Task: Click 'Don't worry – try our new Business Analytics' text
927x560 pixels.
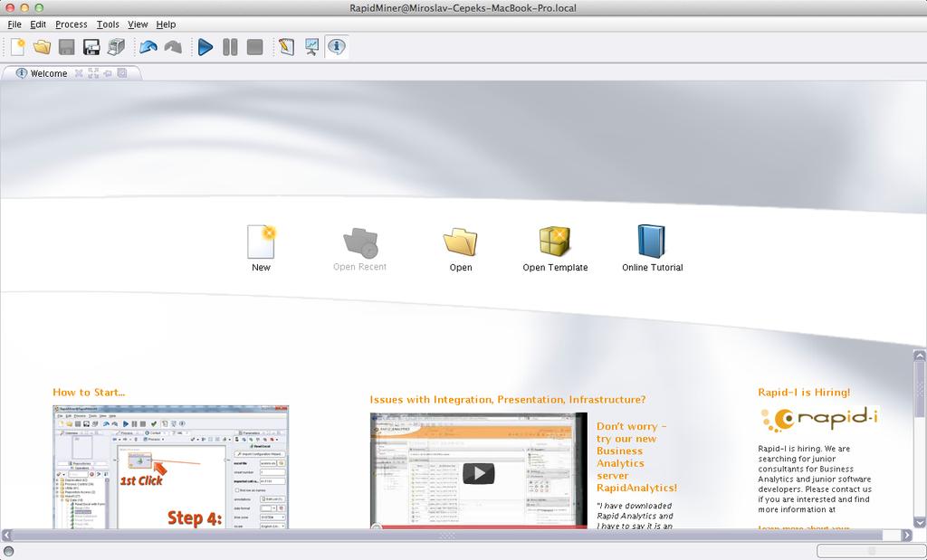Action: tap(637, 457)
